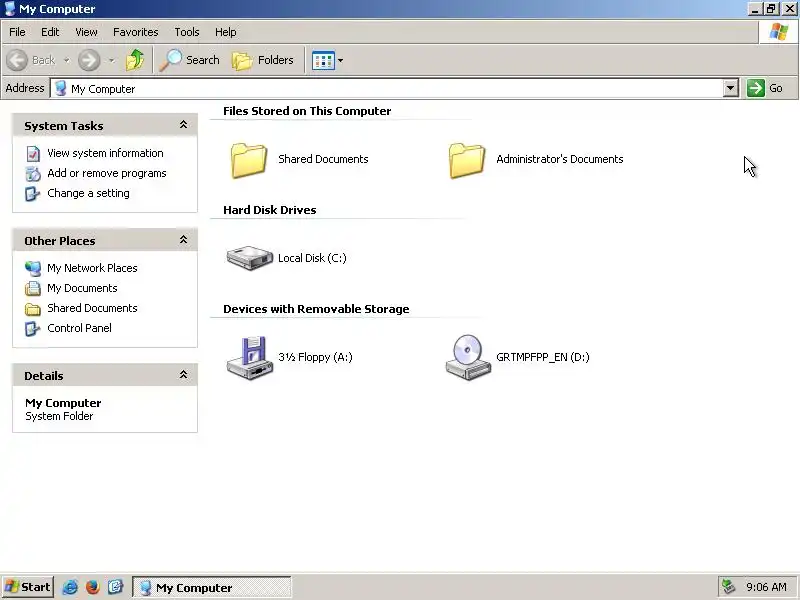Click Change a setting link
Image resolution: width=800 pixels, height=600 pixels.
point(88,193)
